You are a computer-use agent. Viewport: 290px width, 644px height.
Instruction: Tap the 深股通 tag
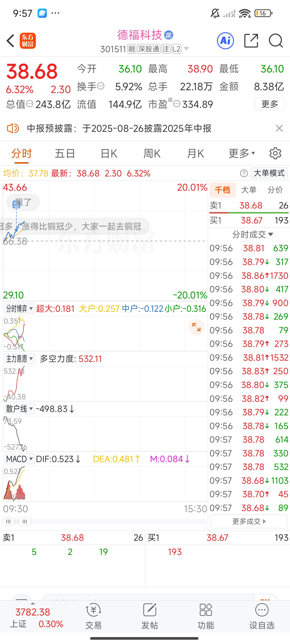149,49
